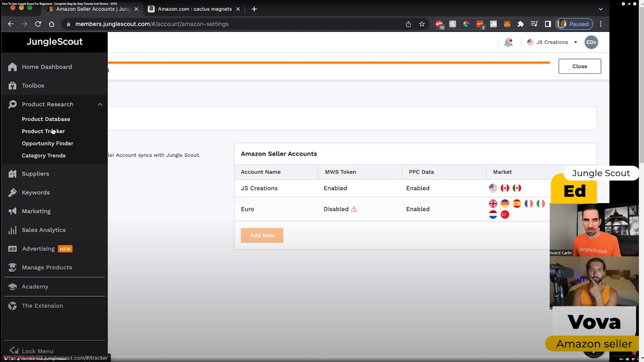
Task: Click the Paused profile button
Action: tap(574, 24)
